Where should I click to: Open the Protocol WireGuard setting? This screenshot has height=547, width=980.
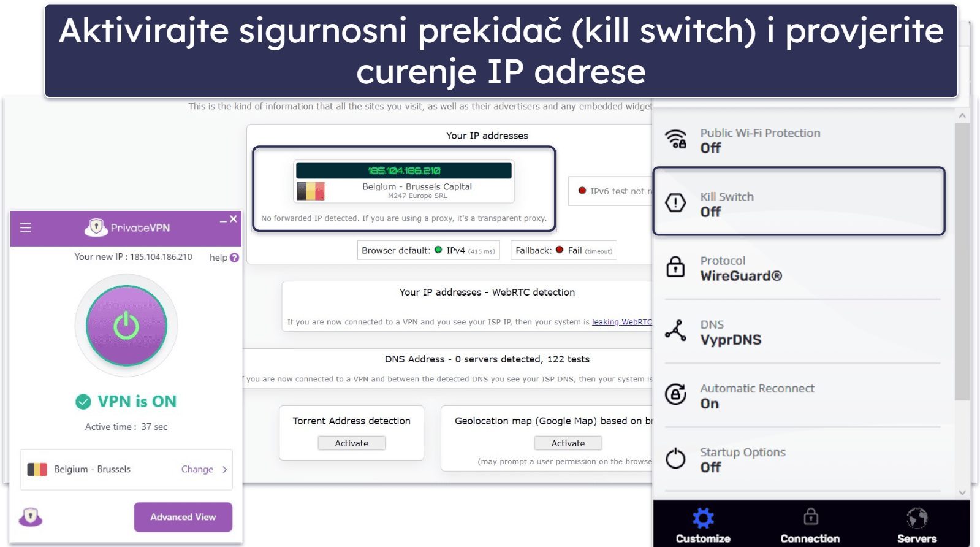coord(802,268)
